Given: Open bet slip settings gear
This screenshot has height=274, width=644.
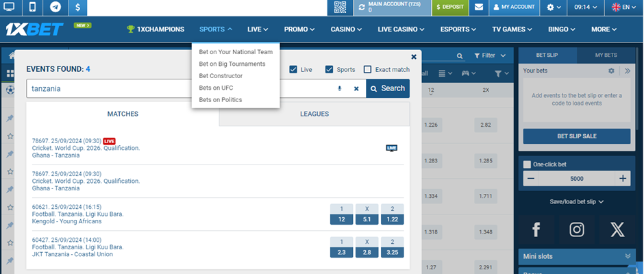Looking at the screenshot, I should [611, 71].
